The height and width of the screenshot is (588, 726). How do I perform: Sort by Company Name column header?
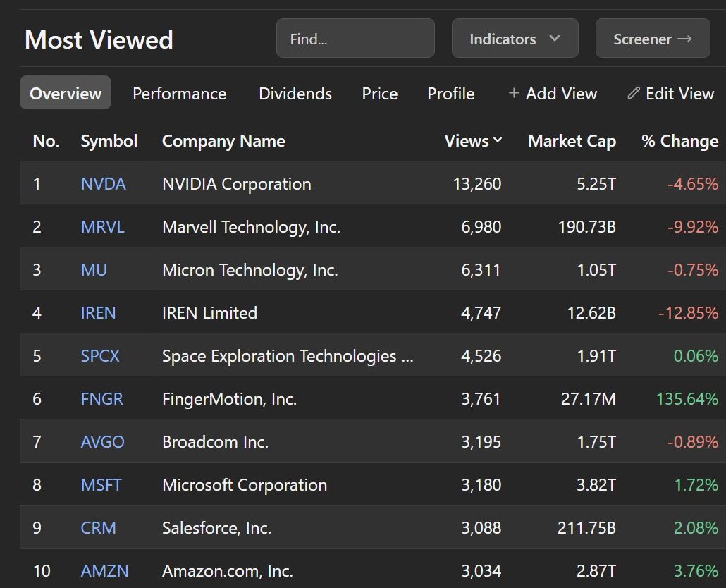223,141
